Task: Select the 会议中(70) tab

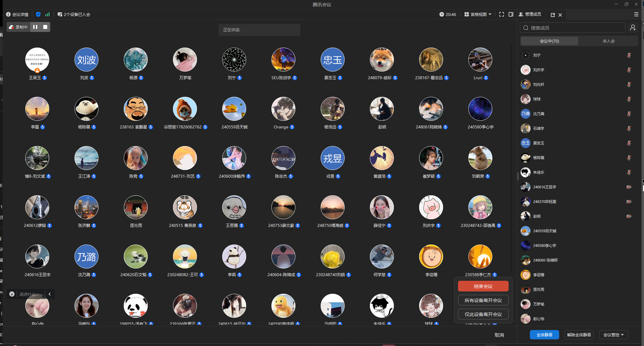Action: click(x=549, y=41)
